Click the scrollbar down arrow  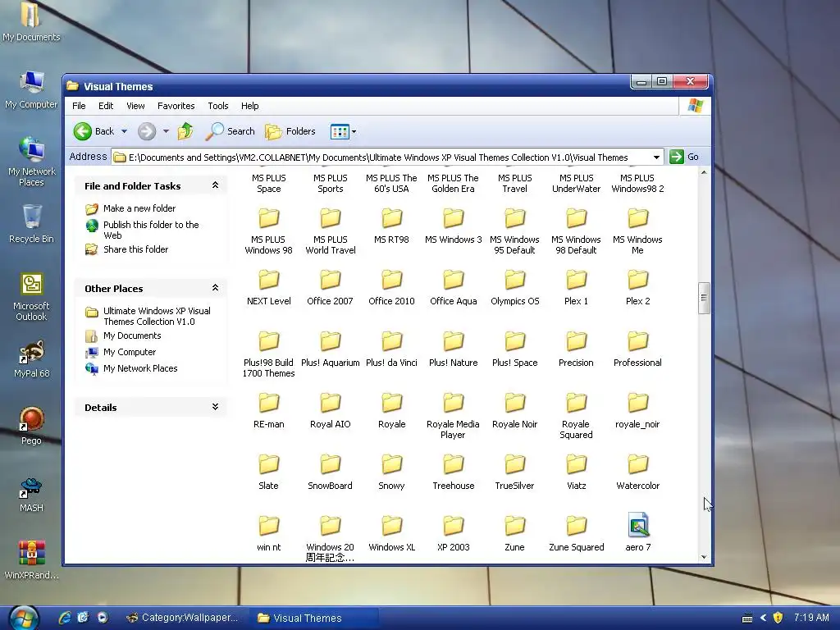(x=704, y=557)
